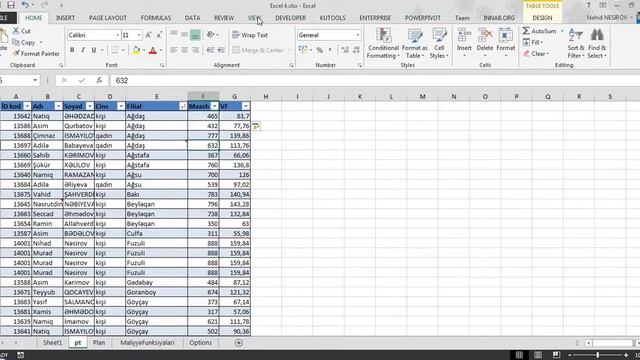
Task: Open the FORMULAS ribbon tab
Action: (x=156, y=18)
